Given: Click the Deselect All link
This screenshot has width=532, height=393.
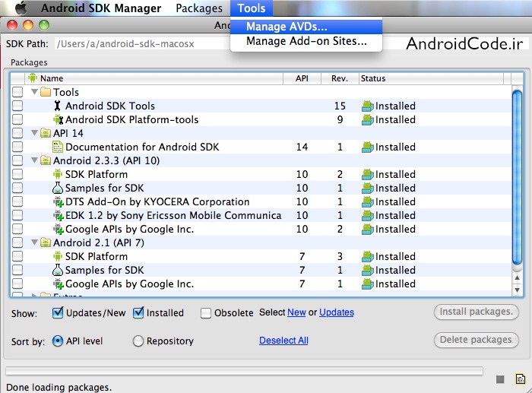Looking at the screenshot, I should pyautogui.click(x=283, y=341).
